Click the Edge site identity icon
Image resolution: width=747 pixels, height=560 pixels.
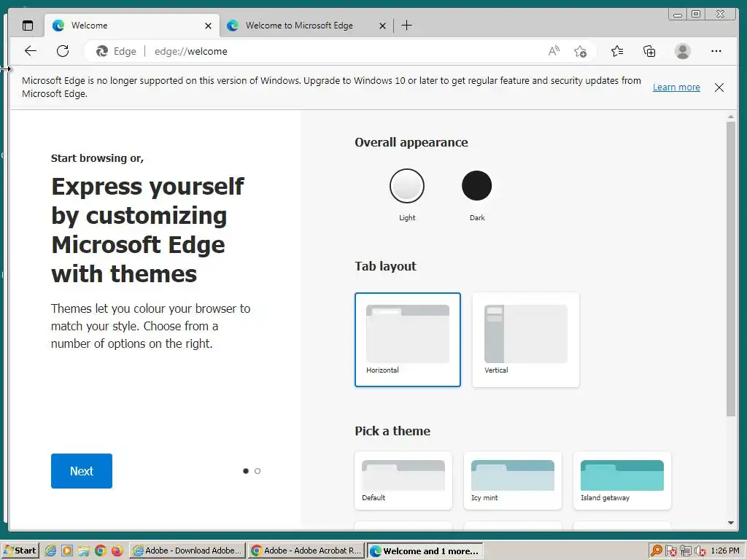click(x=102, y=51)
